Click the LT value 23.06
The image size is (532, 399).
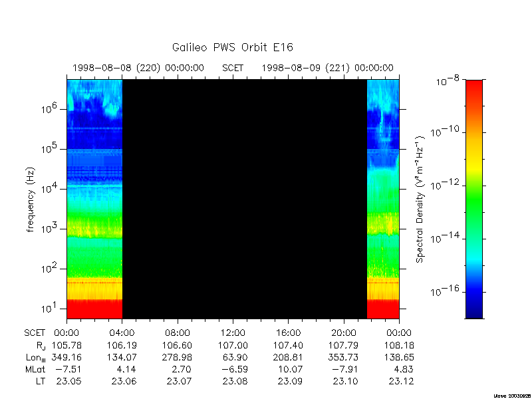(x=124, y=381)
